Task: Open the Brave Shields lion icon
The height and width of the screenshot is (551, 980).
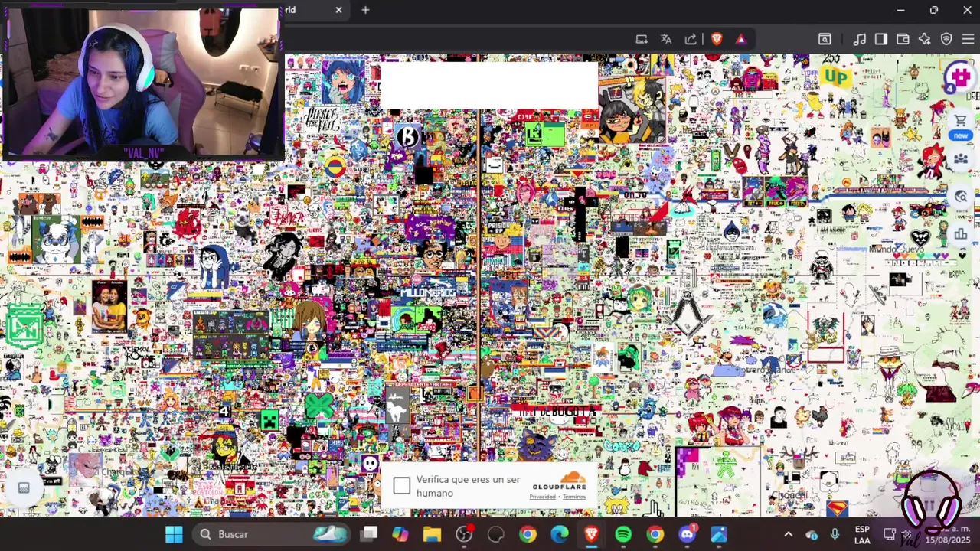Action: 717,39
